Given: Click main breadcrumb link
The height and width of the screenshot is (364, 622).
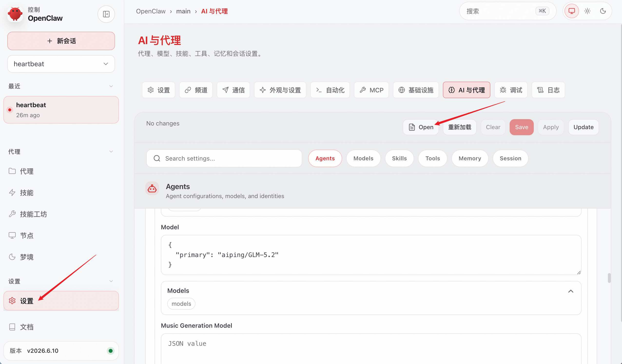Looking at the screenshot, I should [183, 11].
